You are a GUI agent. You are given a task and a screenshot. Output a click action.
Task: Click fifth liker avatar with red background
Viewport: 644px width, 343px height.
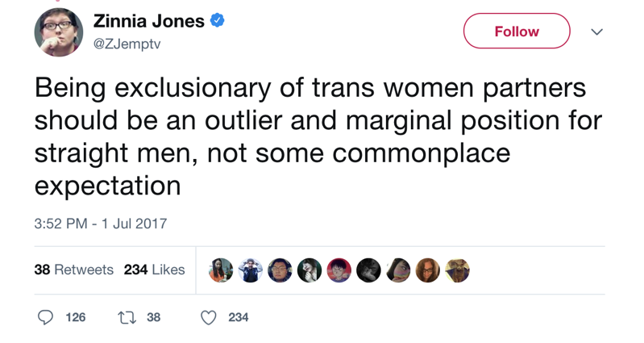point(339,270)
